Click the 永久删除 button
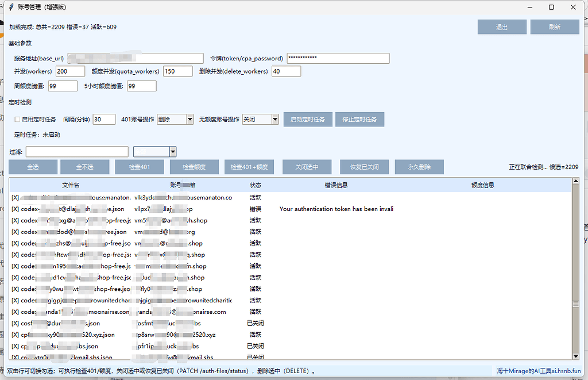This screenshot has height=380, width=588. pos(419,167)
